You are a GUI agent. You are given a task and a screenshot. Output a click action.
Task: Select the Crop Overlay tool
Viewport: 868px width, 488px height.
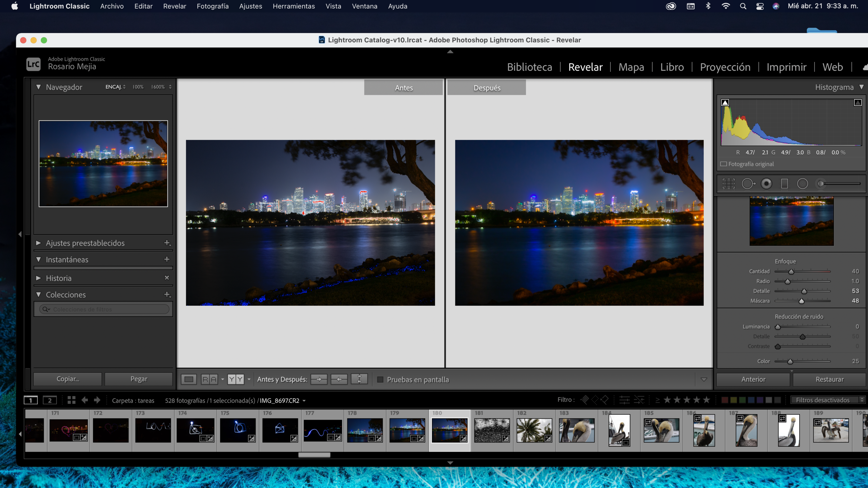coord(728,183)
